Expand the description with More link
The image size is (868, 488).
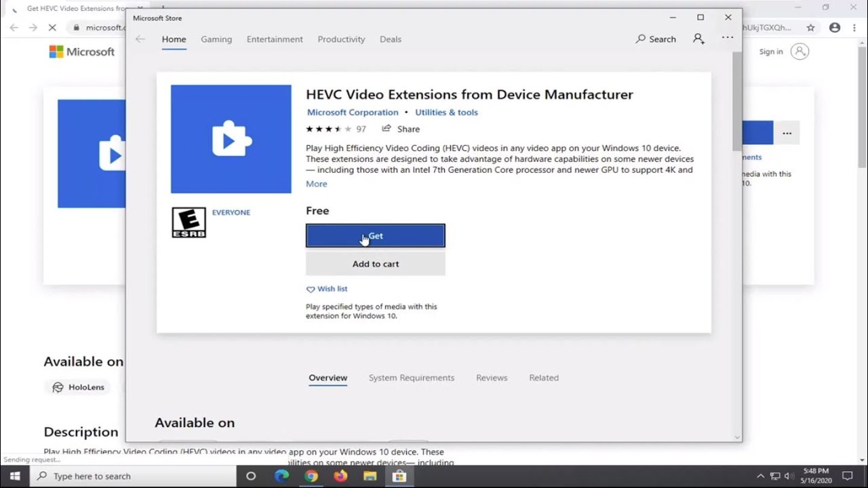click(x=317, y=184)
